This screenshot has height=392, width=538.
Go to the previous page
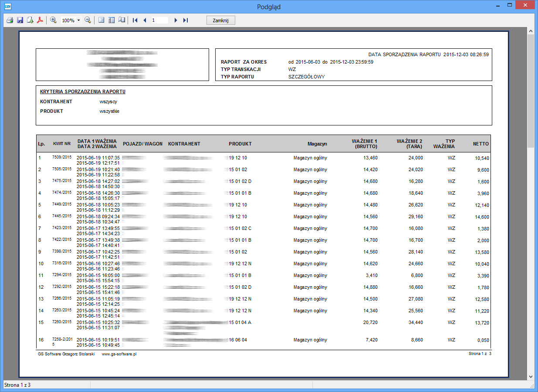click(x=145, y=20)
